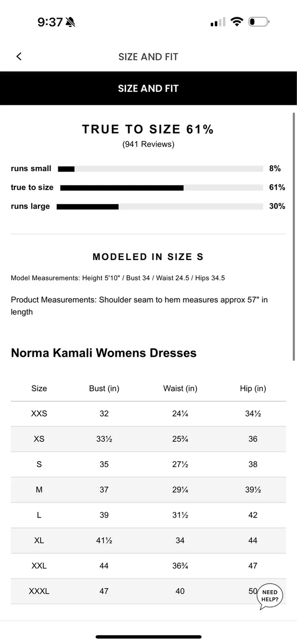The height and width of the screenshot is (644, 297).
Task: Tap the cellular signal bars icon
Action: click(217, 22)
